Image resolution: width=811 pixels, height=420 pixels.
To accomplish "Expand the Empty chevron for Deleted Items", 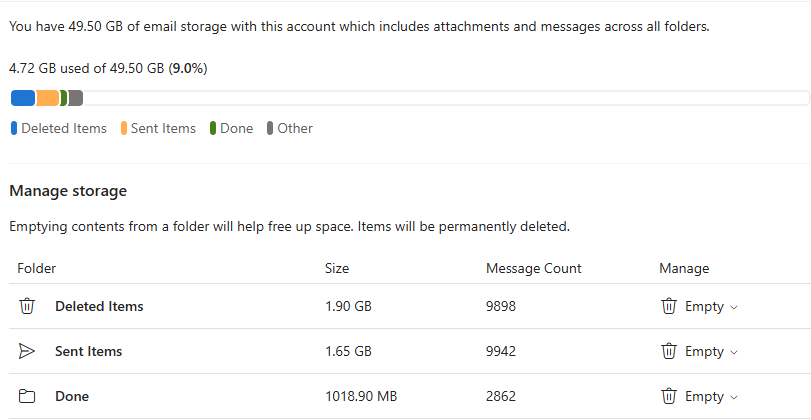I will click(733, 307).
